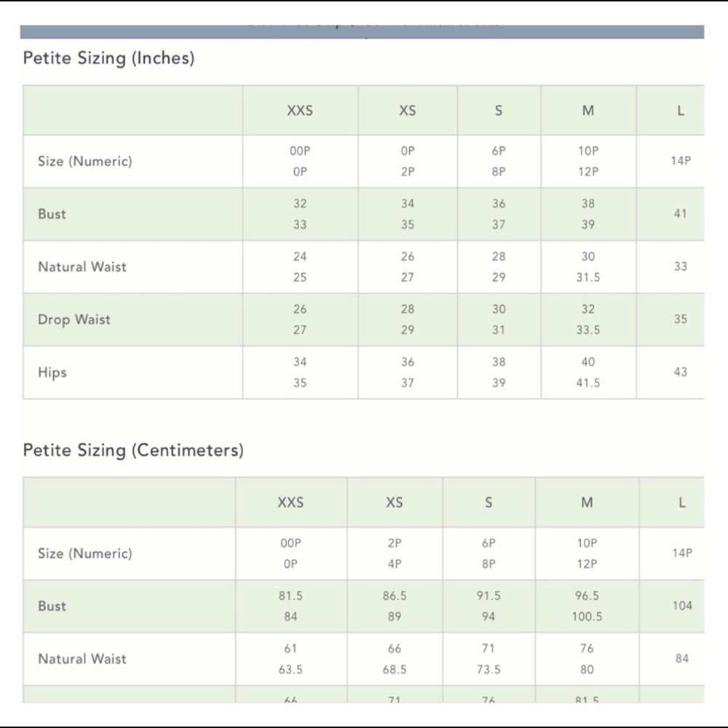
Task: Click the Drop Waist row label
Action: coord(74,320)
